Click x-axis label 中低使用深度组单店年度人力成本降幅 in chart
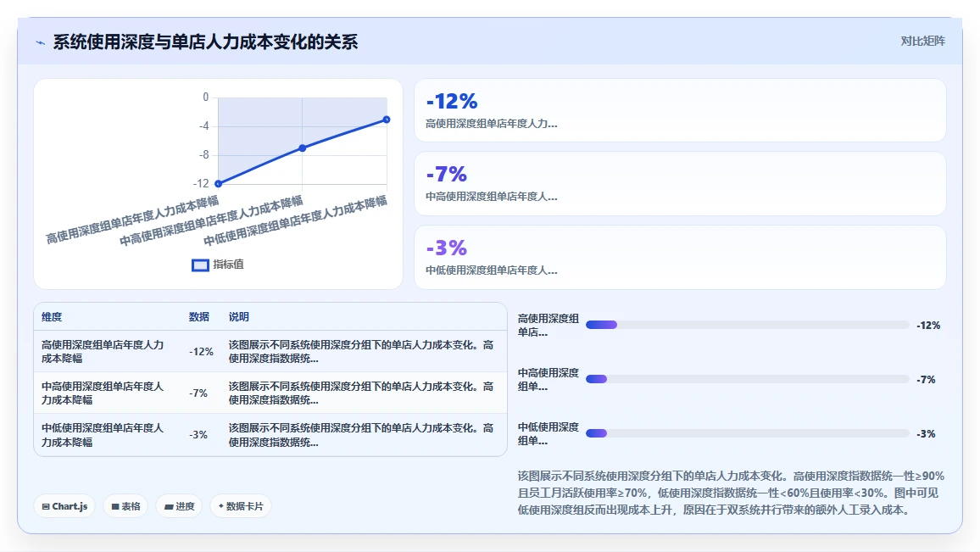Image resolution: width=980 pixels, height=552 pixels. point(296,220)
